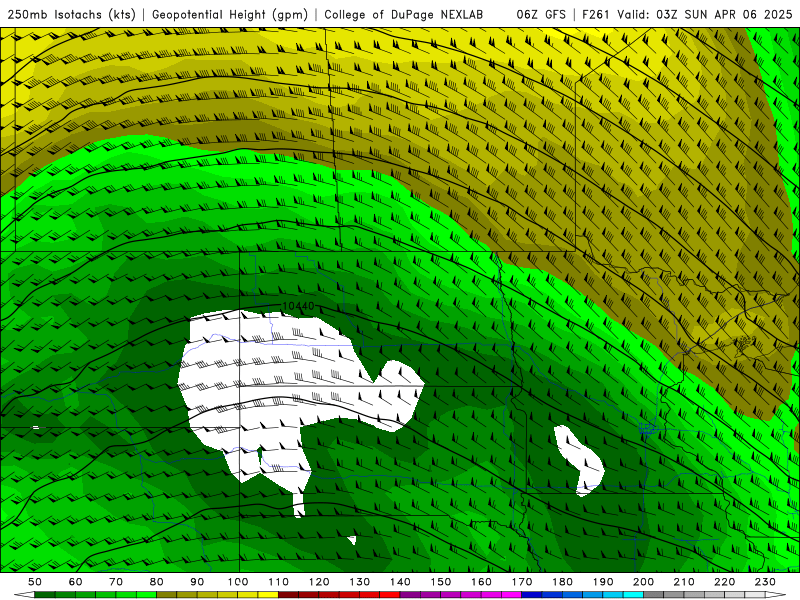
Task: Click the 'Geopotential Height (gpm)' header text
Action: click(x=230, y=14)
